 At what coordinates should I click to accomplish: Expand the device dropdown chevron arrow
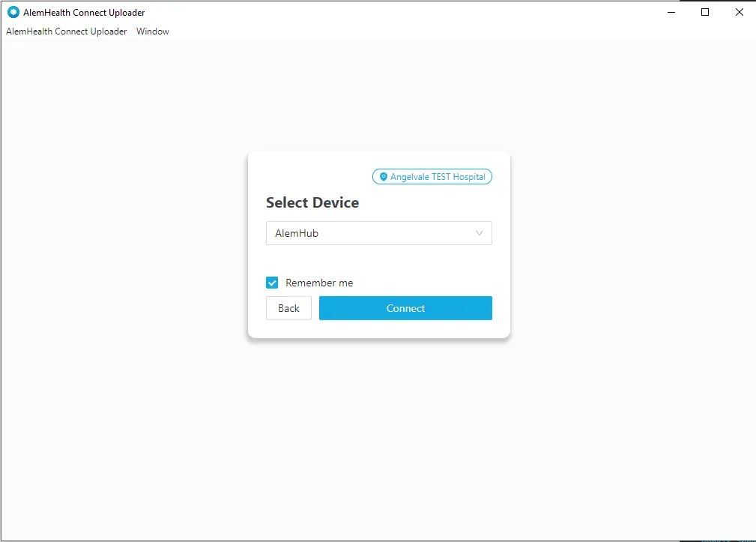(480, 233)
